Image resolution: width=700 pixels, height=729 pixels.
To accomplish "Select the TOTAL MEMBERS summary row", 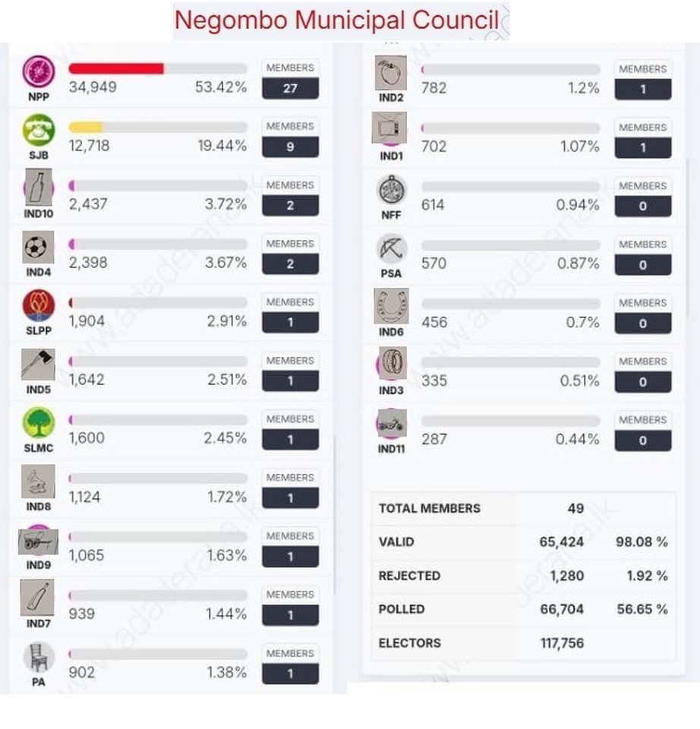I will pyautogui.click(x=523, y=508).
